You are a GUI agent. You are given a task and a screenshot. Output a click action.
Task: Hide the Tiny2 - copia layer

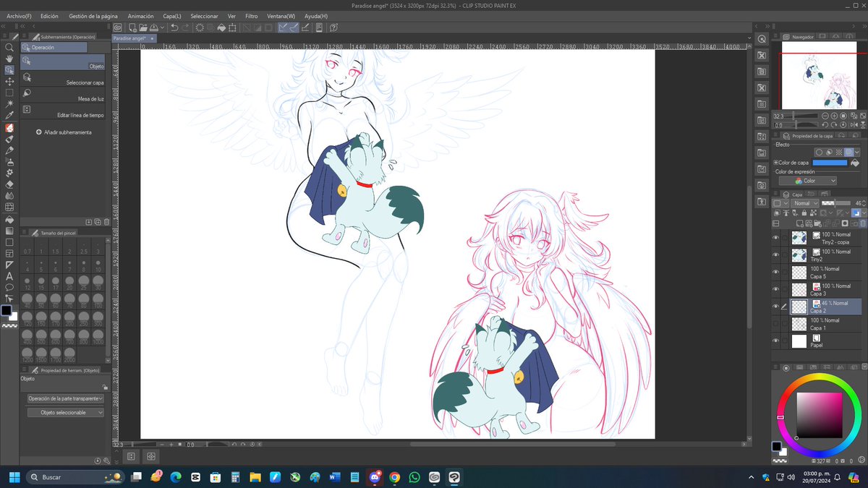click(x=775, y=237)
